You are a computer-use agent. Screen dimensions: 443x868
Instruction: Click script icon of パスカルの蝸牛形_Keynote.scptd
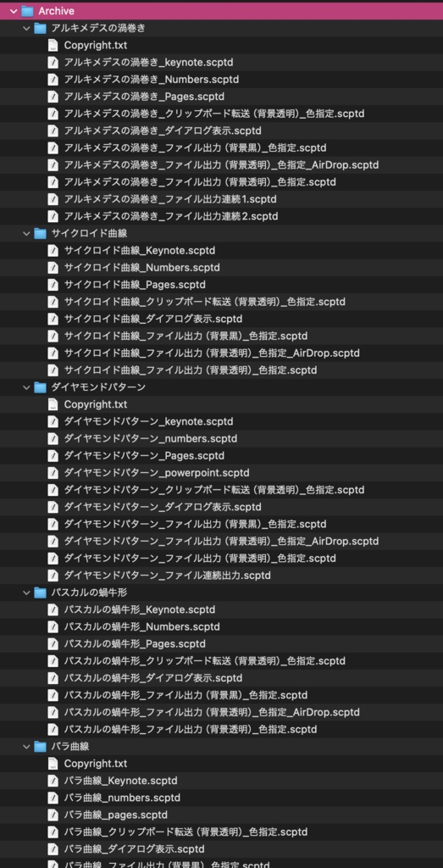pos(53,610)
